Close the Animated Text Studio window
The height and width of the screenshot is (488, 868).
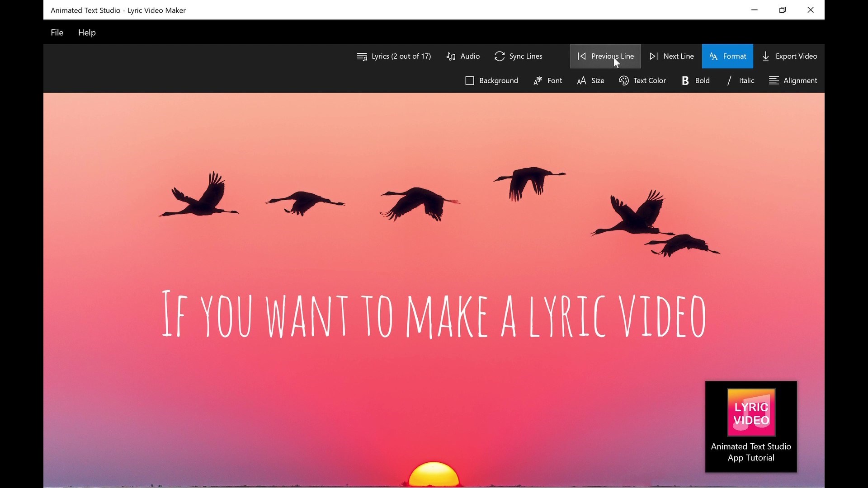811,10
